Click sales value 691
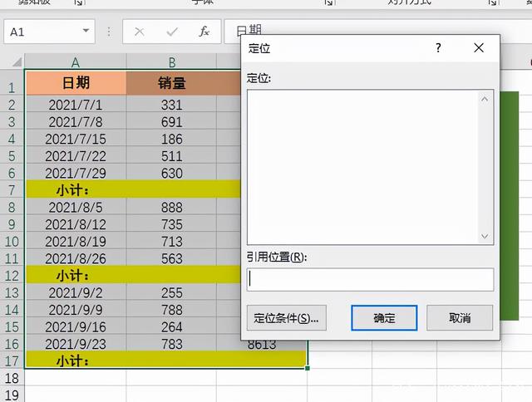 point(172,122)
